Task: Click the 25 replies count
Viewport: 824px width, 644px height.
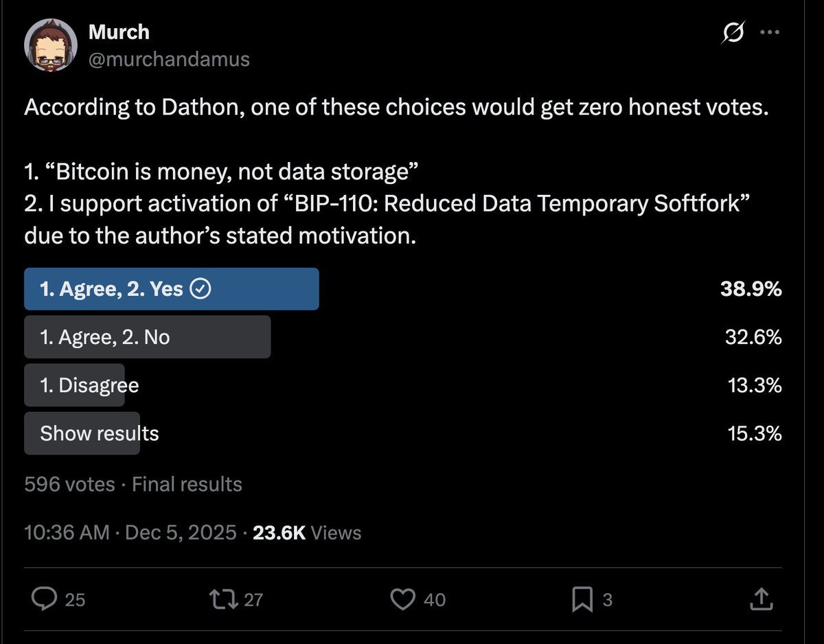Action: tap(75, 600)
